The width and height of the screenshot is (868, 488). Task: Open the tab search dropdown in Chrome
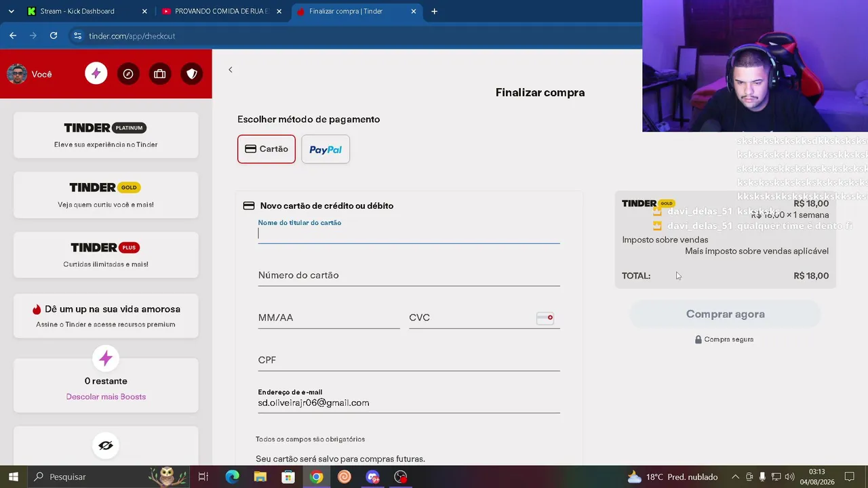(x=11, y=12)
